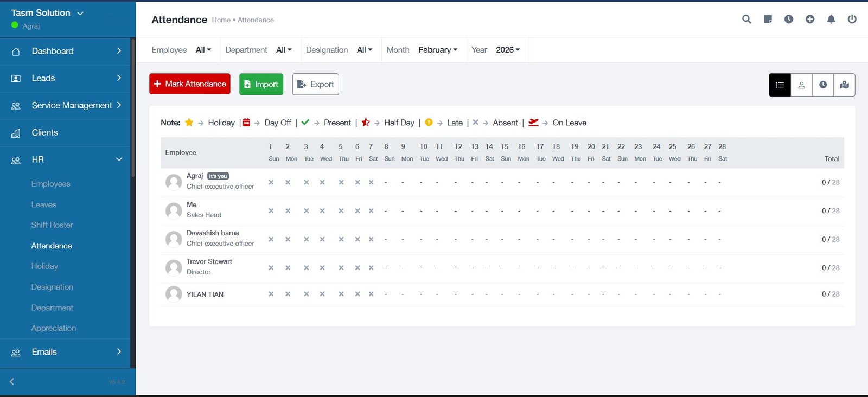
Task: Open the Month February dropdown
Action: 437,50
